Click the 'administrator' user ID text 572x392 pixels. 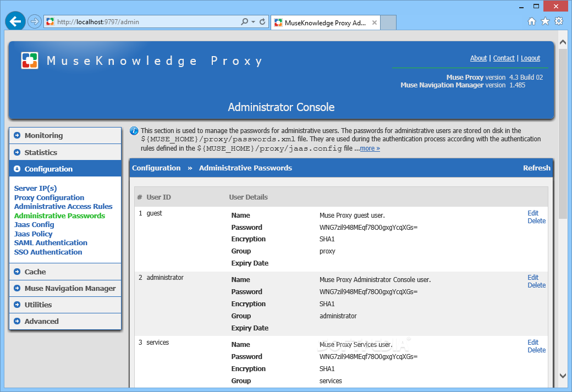pos(165,278)
